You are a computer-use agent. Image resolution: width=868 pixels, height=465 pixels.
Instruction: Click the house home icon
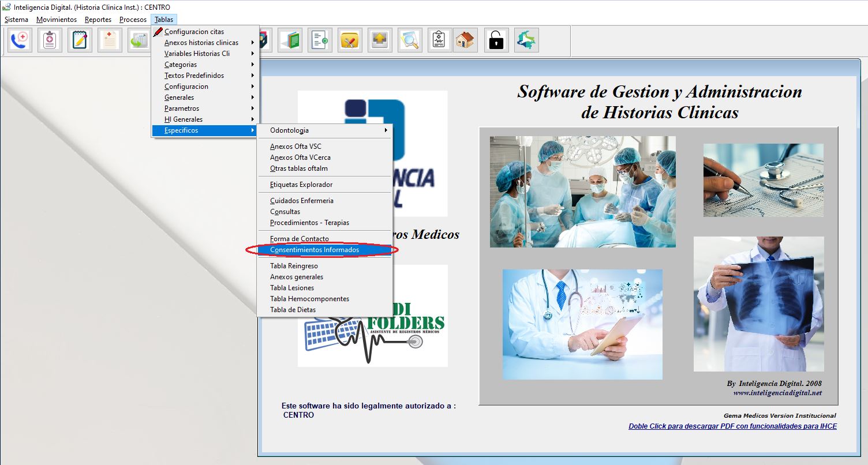click(465, 40)
